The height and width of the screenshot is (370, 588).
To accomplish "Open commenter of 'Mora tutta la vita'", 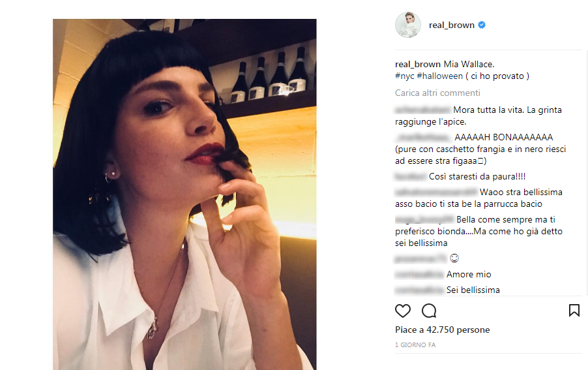I will [x=422, y=110].
